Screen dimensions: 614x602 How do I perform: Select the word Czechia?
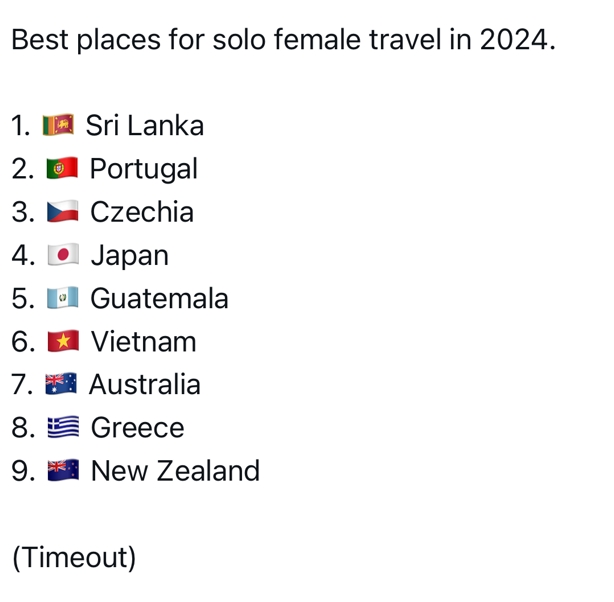click(x=142, y=212)
